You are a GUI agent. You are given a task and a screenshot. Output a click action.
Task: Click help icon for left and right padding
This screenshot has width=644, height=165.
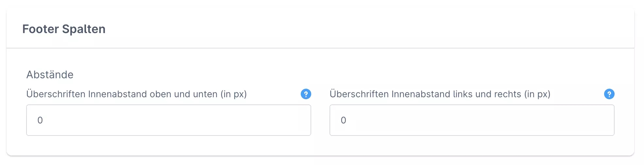(x=609, y=94)
